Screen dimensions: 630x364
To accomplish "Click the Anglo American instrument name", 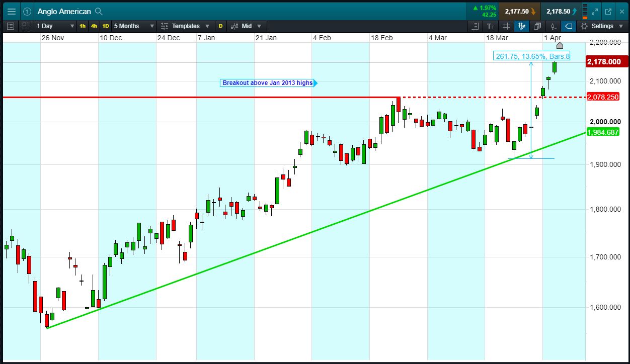I will pyautogui.click(x=64, y=11).
